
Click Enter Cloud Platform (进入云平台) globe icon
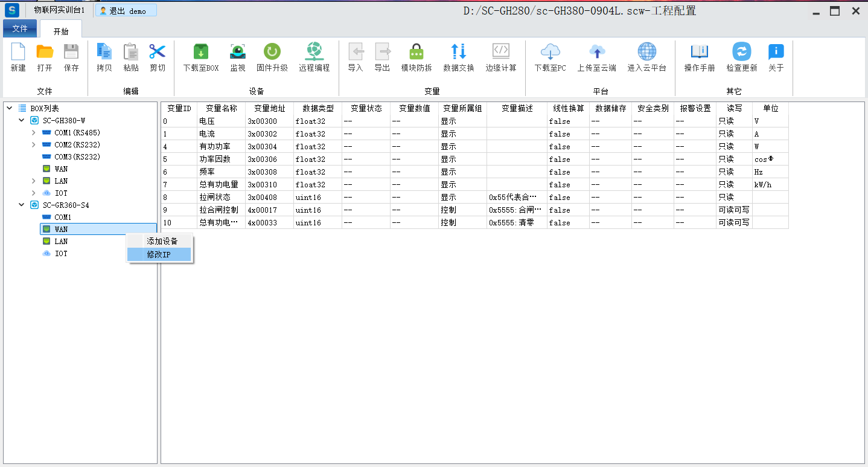point(646,53)
